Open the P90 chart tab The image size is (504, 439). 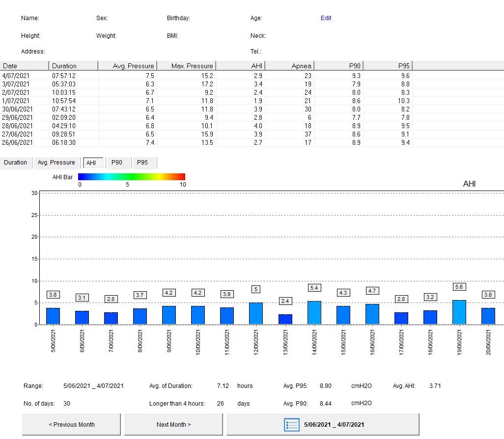pos(117,163)
